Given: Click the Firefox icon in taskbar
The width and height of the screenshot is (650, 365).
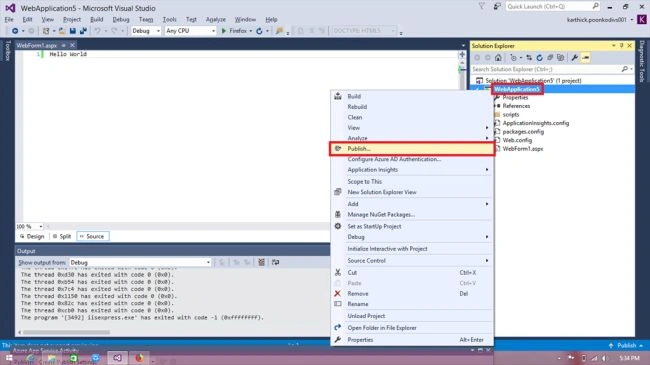Looking at the screenshot, I should [139, 358].
